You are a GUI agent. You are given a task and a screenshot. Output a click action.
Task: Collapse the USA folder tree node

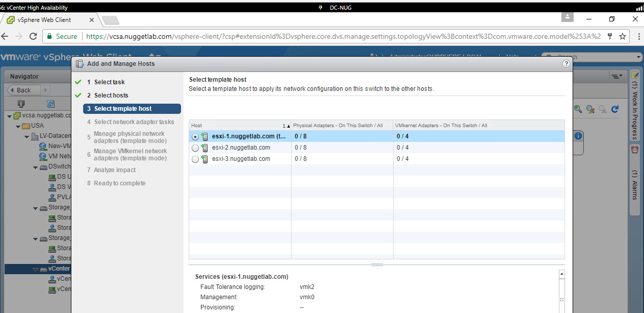click(19, 126)
